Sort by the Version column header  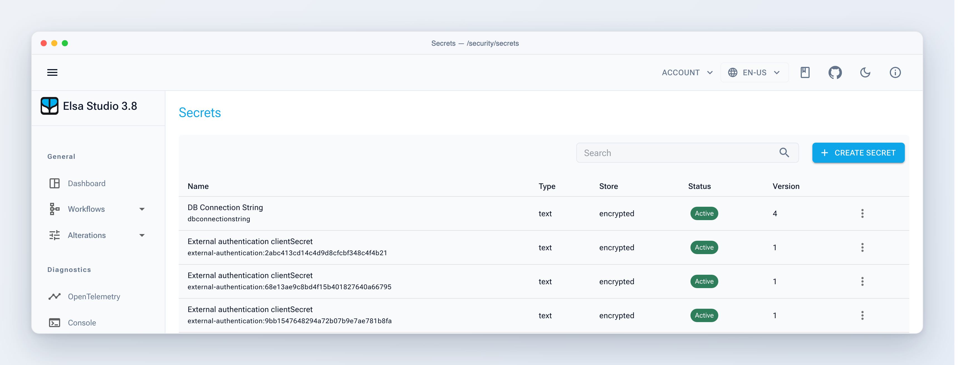[x=786, y=186]
